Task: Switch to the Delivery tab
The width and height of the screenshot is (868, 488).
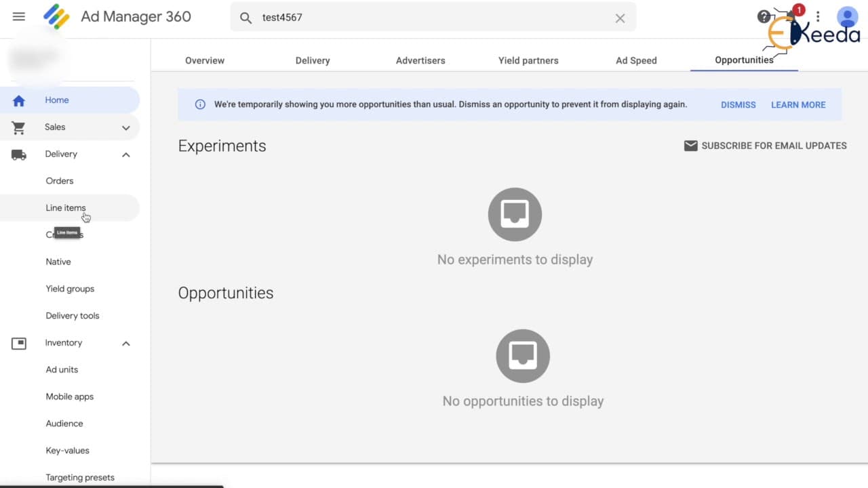Action: pos(313,60)
